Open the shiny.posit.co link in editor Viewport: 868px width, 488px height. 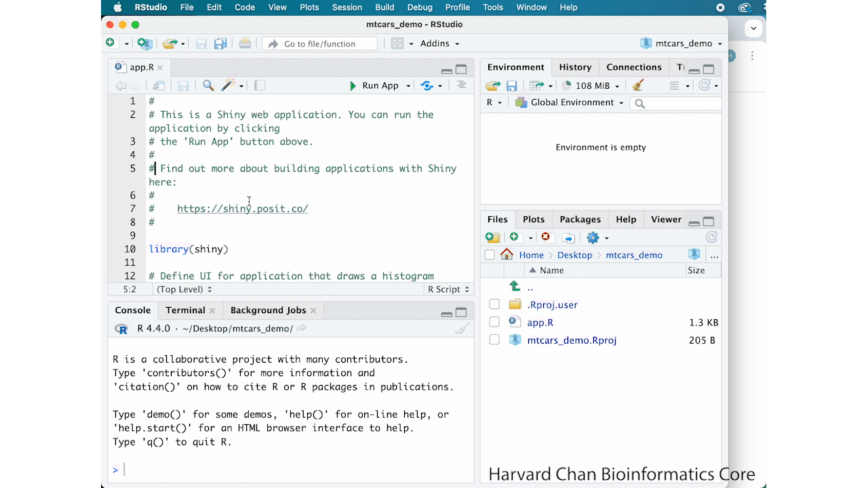(242, 209)
